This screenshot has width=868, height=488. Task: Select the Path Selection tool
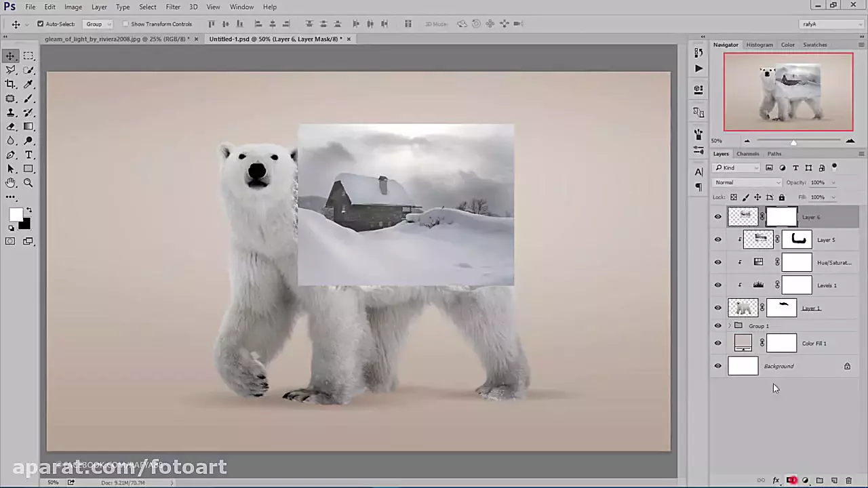tap(11, 169)
